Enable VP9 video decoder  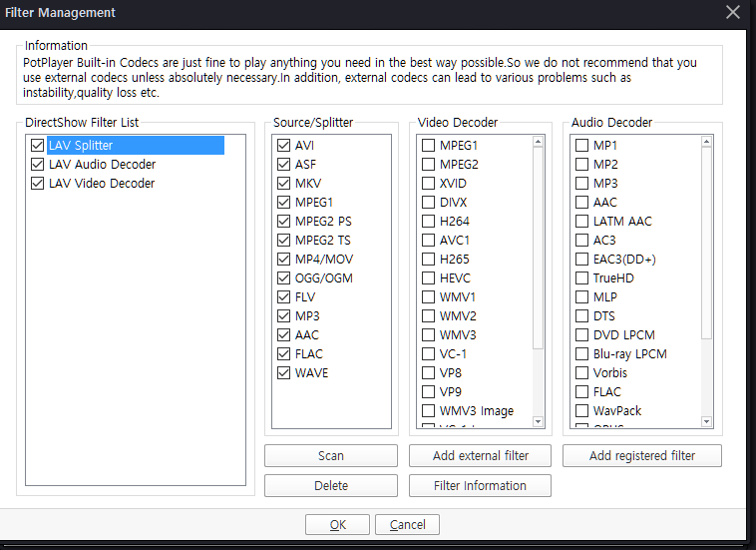428,392
